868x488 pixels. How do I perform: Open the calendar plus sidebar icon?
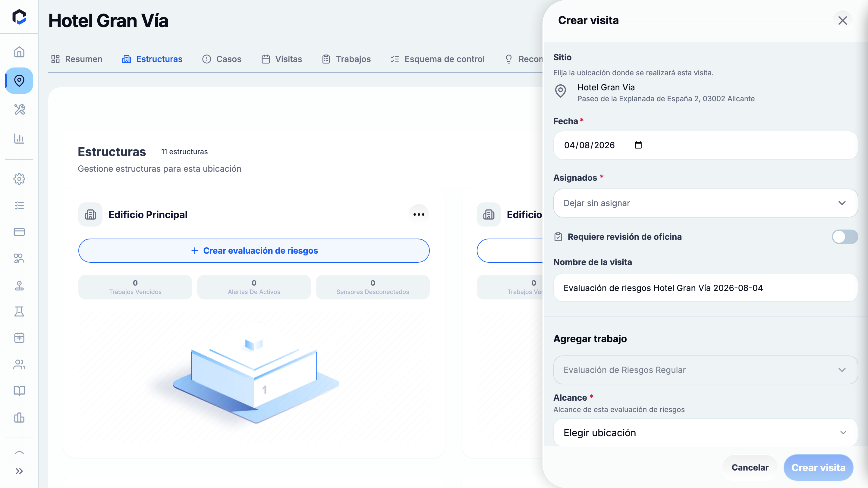pyautogui.click(x=19, y=338)
